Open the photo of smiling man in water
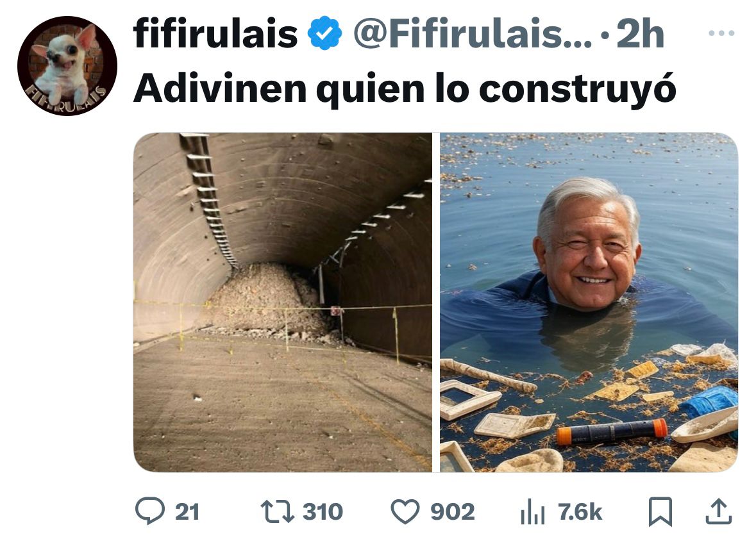 589,302
